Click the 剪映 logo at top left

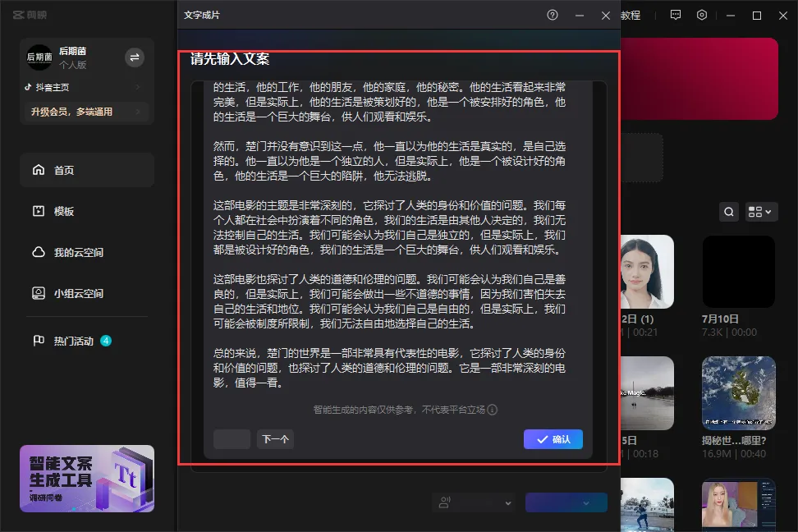coord(30,15)
